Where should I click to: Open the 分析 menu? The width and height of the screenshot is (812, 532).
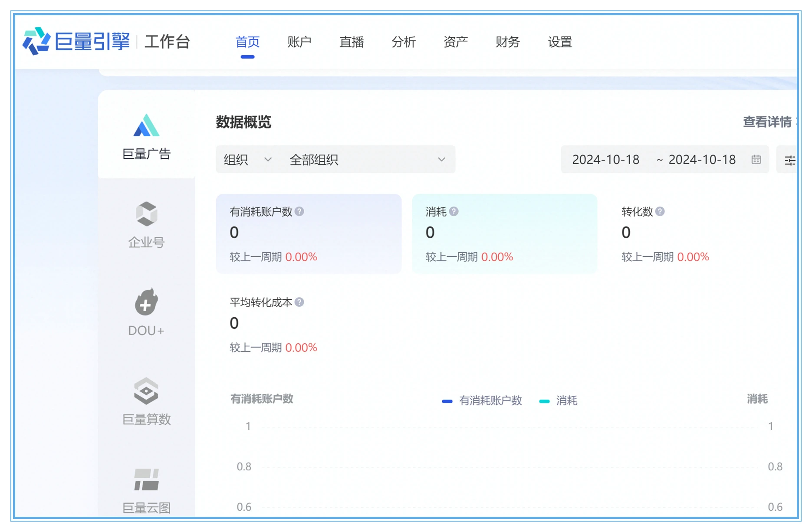click(404, 42)
